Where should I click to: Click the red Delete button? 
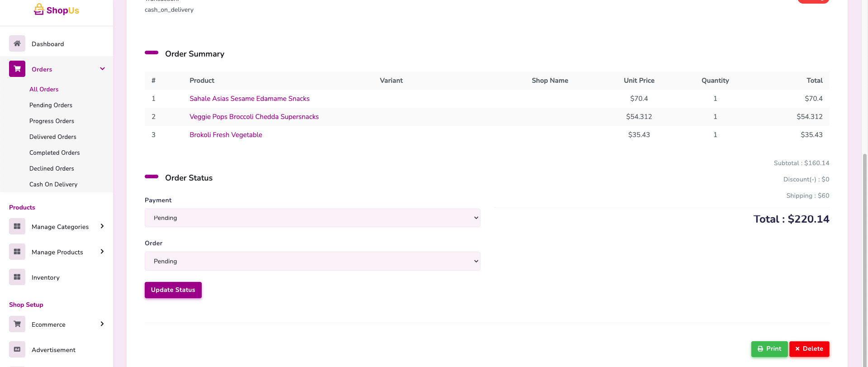click(809, 349)
